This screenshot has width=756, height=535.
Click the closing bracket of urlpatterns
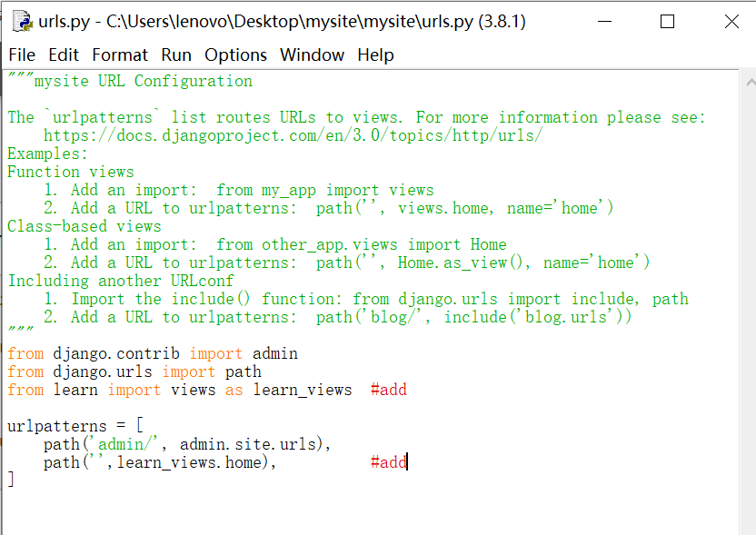pos(11,481)
